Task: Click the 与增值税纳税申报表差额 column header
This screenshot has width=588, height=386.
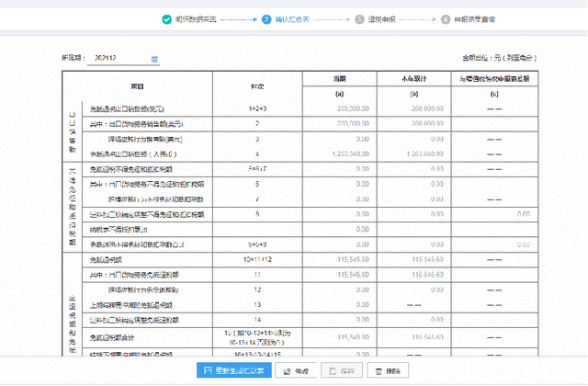Action: tap(494, 79)
